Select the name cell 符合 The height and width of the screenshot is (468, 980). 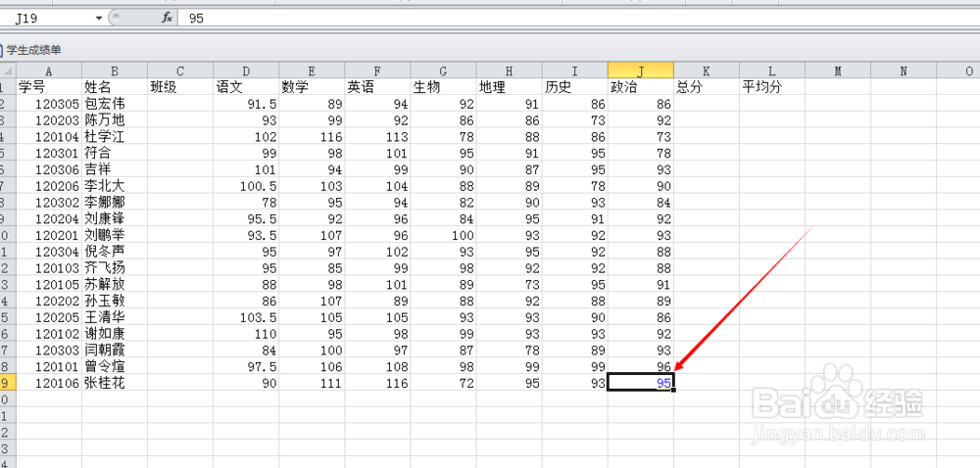115,153
